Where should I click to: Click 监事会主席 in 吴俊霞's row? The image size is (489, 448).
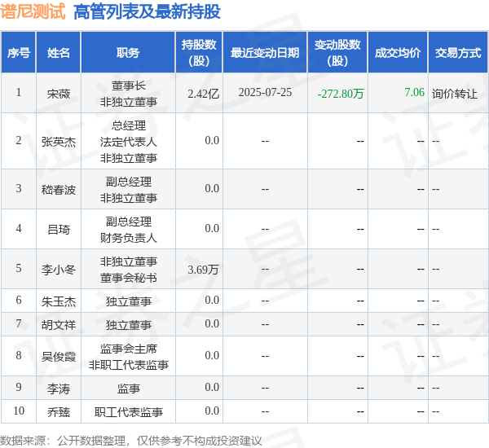coord(129,349)
